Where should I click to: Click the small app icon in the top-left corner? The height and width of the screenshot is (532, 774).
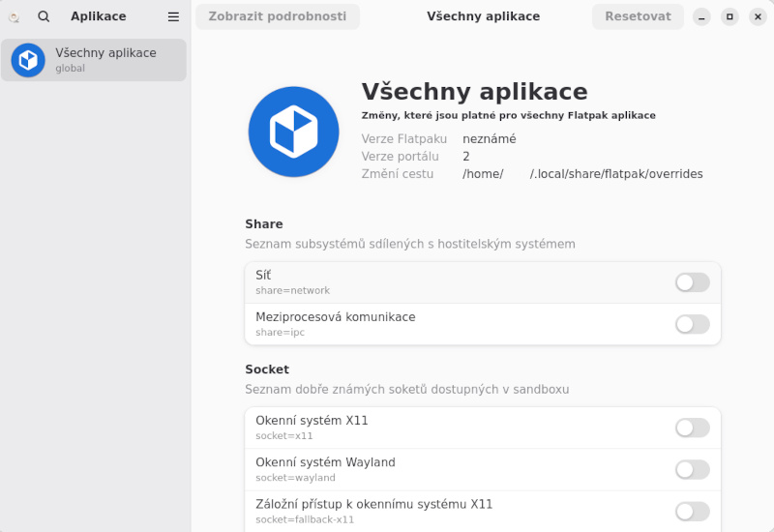[x=14, y=16]
